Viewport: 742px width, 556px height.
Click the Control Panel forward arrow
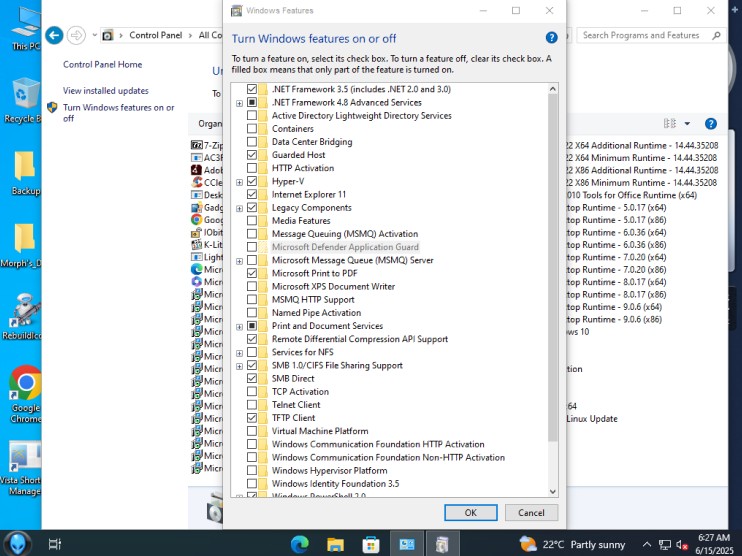point(76,35)
